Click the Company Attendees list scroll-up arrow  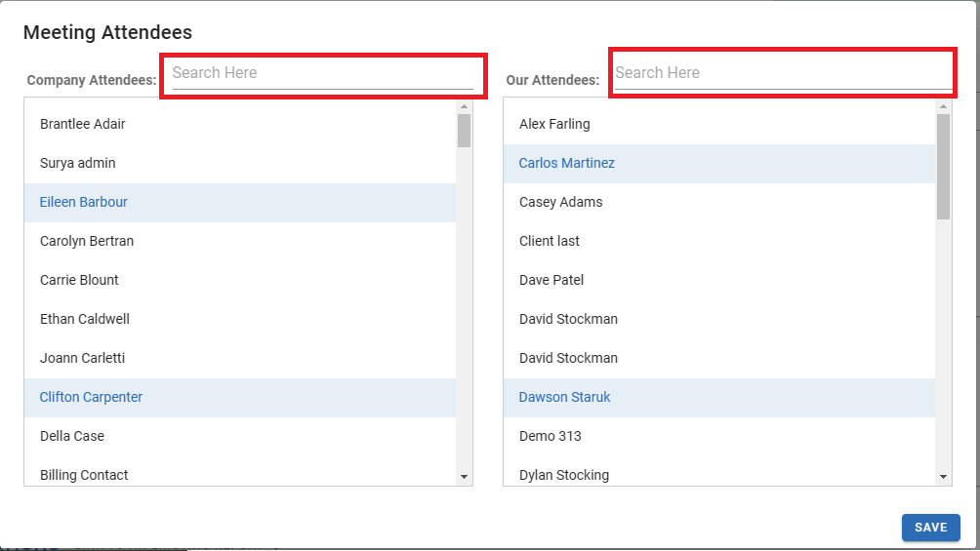coord(464,106)
